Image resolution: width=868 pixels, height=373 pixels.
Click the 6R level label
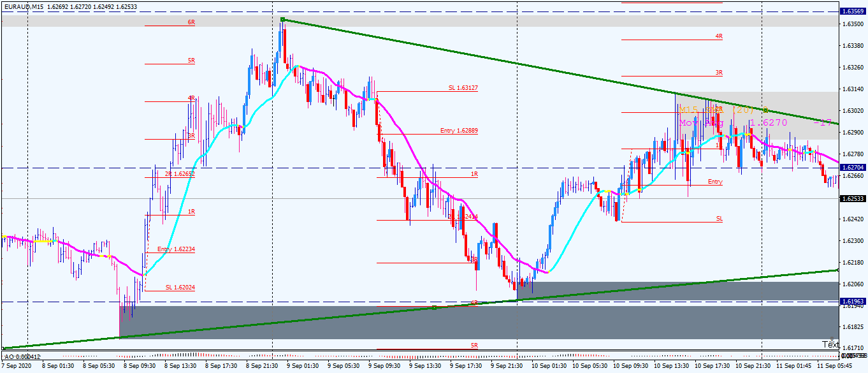[191, 22]
